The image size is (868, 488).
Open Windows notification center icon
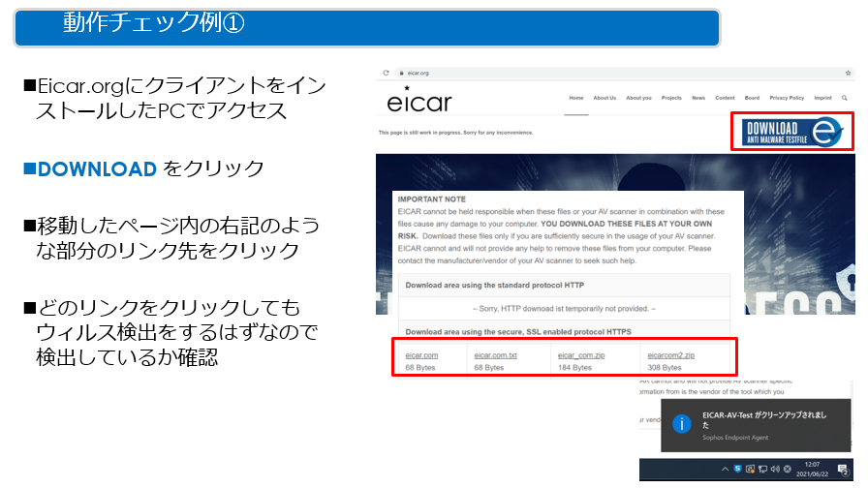(x=843, y=469)
